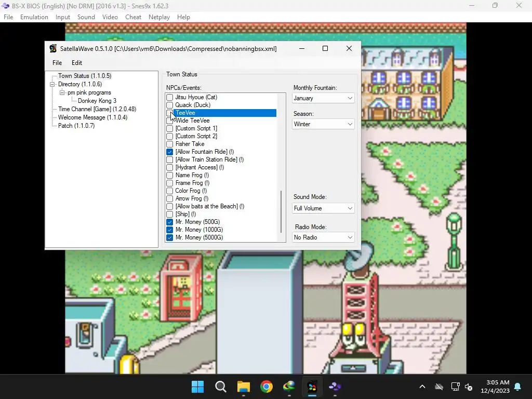Open the Season dropdown showing Winter
This screenshot has width=532, height=399.
tap(323, 124)
